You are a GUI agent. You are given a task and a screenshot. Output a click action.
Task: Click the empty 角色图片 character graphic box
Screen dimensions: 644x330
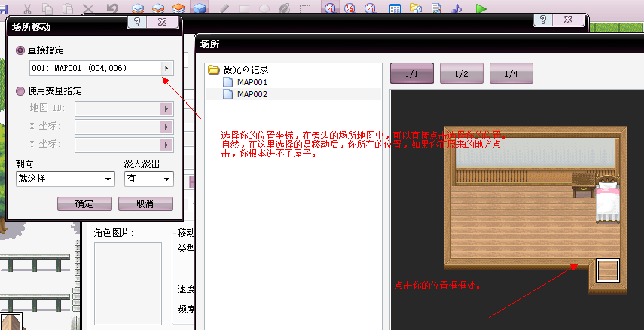tap(128, 283)
